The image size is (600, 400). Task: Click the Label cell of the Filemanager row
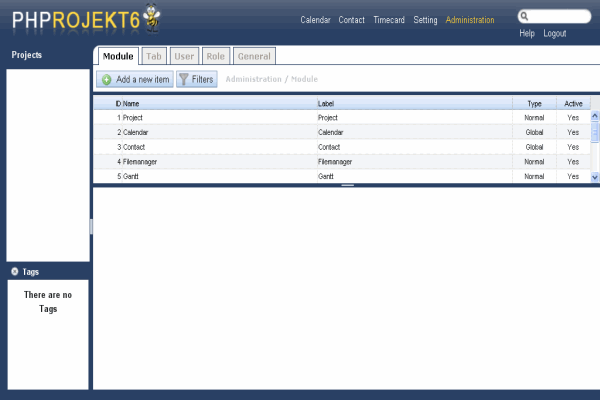tap(415, 162)
